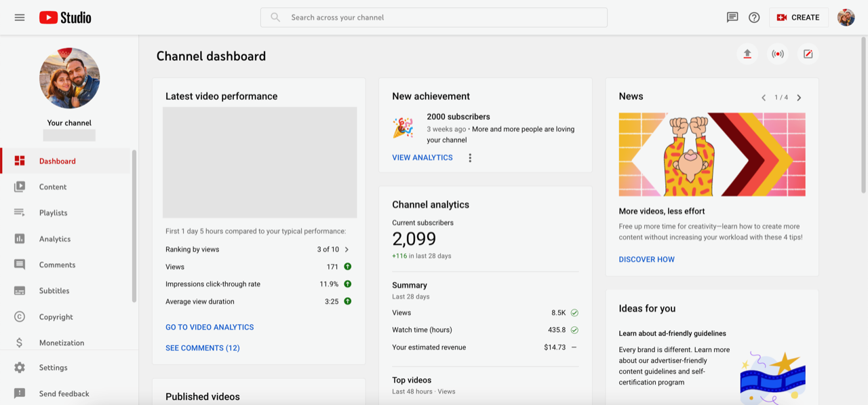
Task: Open the help question mark icon
Action: 754,18
